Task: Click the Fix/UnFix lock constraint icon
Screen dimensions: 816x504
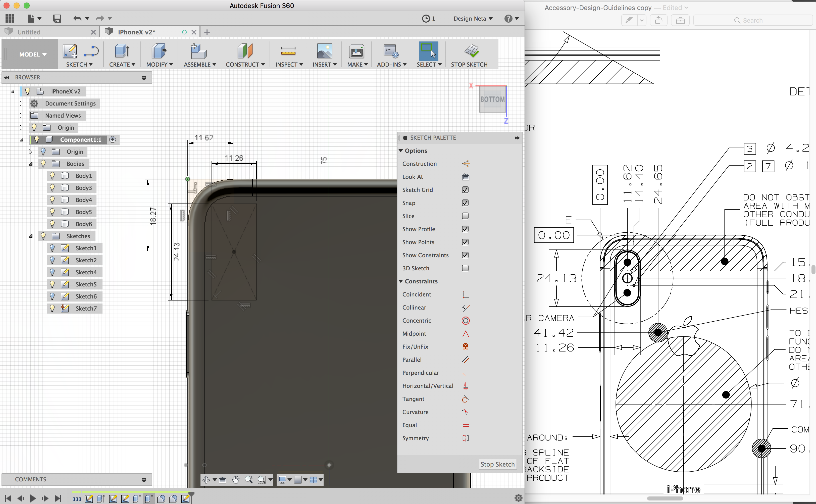Action: pos(465,347)
